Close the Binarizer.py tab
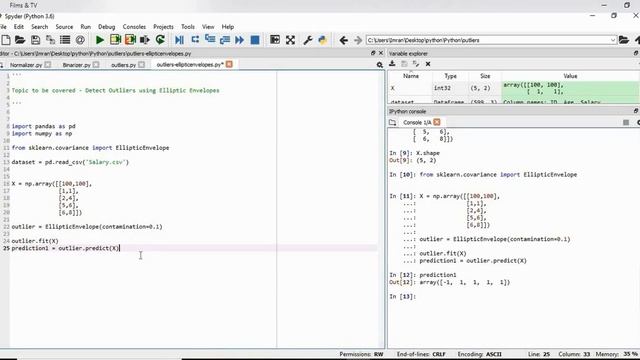Viewport: 640px width, 360px height. click(96, 64)
